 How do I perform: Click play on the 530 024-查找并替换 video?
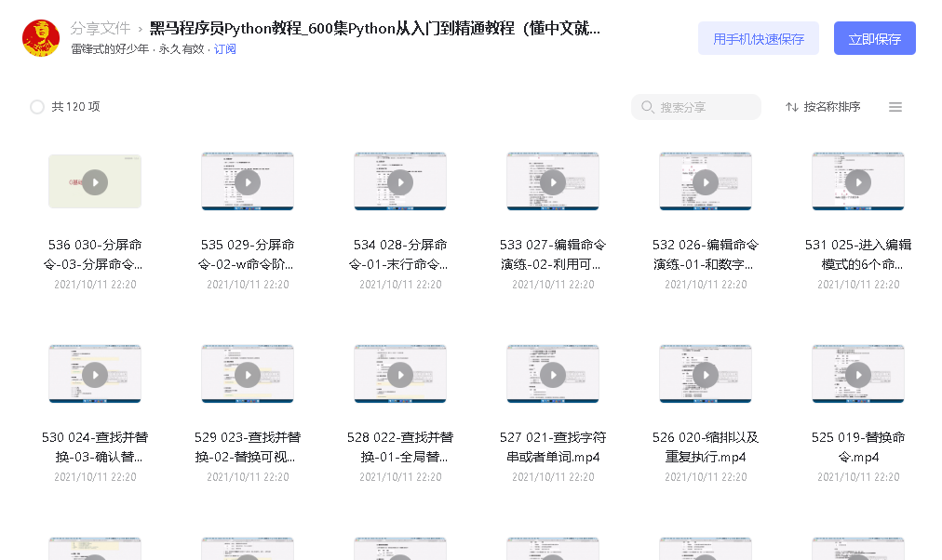click(x=94, y=373)
